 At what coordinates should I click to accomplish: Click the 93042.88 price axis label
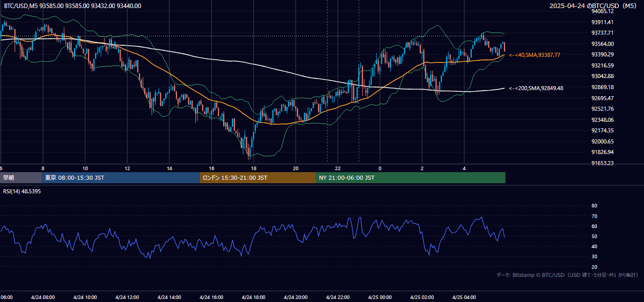click(602, 76)
